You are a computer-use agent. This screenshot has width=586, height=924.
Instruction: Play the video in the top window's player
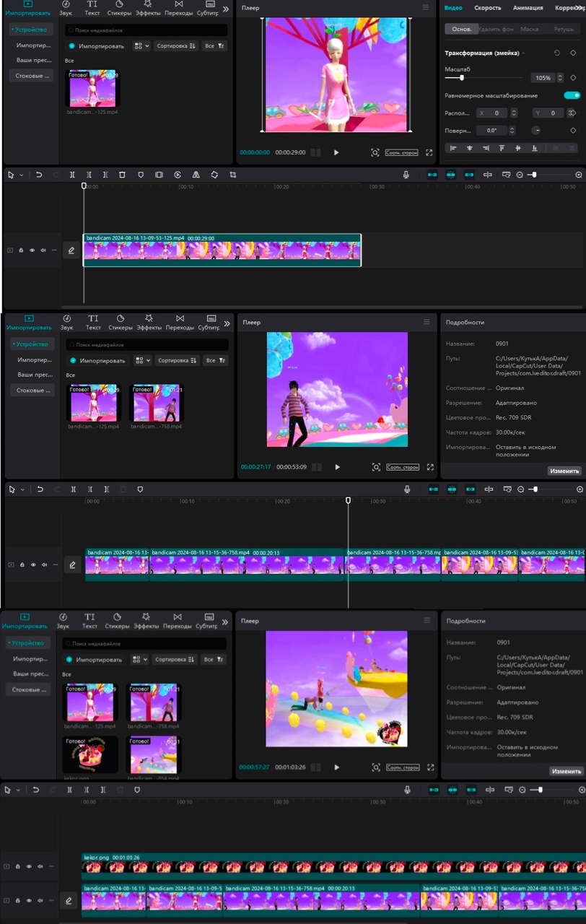(x=336, y=152)
